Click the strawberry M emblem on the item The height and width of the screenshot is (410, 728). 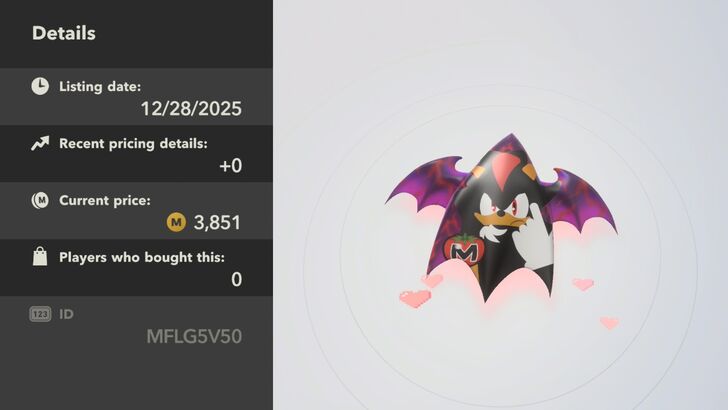click(x=464, y=251)
